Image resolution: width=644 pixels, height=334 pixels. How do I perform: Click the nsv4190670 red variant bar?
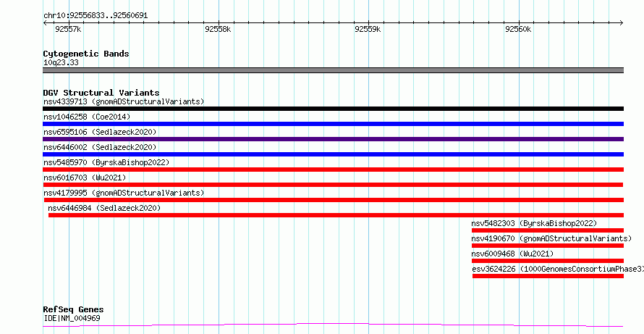548,246
